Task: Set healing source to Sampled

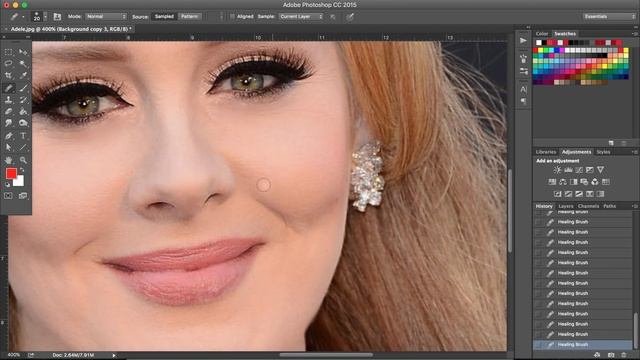Action: (x=164, y=17)
